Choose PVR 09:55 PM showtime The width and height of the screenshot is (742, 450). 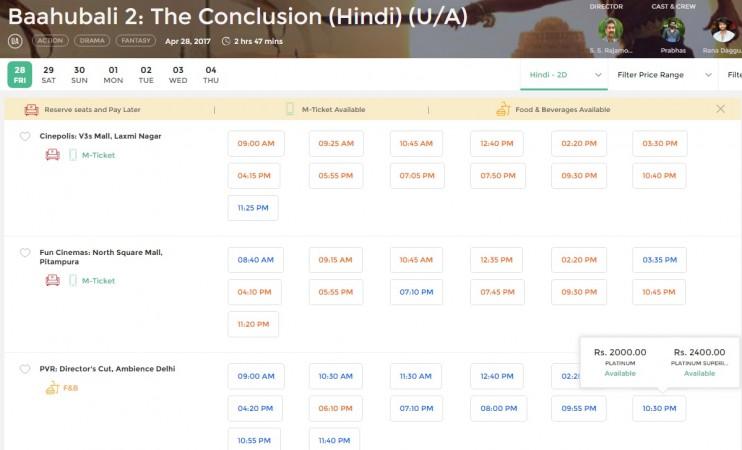(579, 408)
